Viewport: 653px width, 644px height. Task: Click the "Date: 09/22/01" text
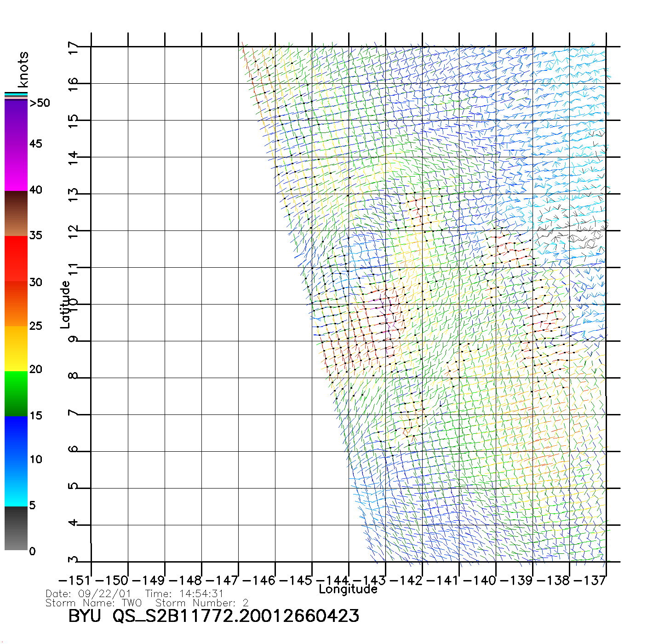(x=88, y=594)
